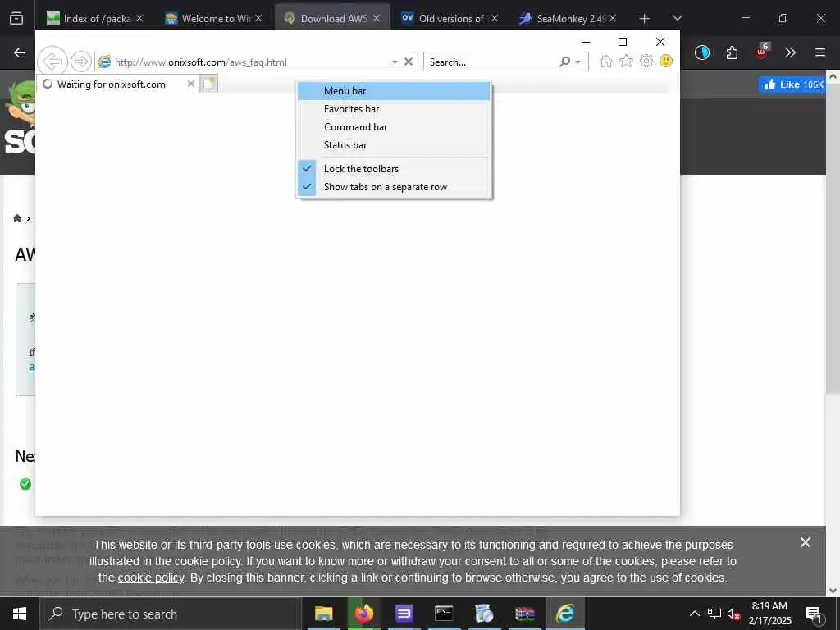Click Internet Explorer back arrow button
The height and width of the screenshot is (630, 840).
point(52,62)
